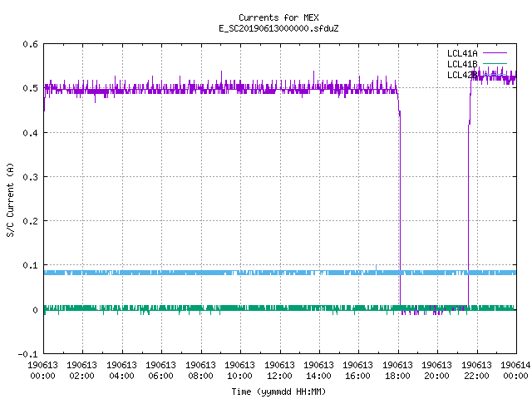This screenshot has height=399, width=532.
Task: Click the x-axis label 'Time (yymmdd HH:MM)'
Action: (278, 392)
